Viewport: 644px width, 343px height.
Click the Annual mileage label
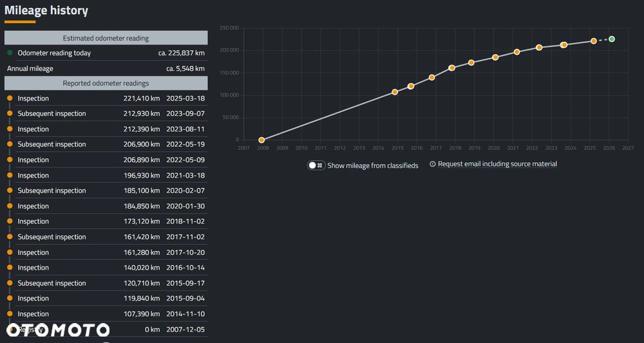coord(30,68)
